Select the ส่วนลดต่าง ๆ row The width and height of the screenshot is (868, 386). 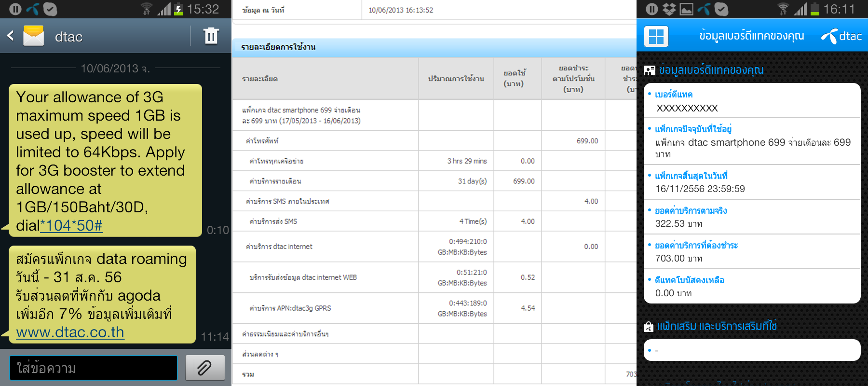point(434,354)
